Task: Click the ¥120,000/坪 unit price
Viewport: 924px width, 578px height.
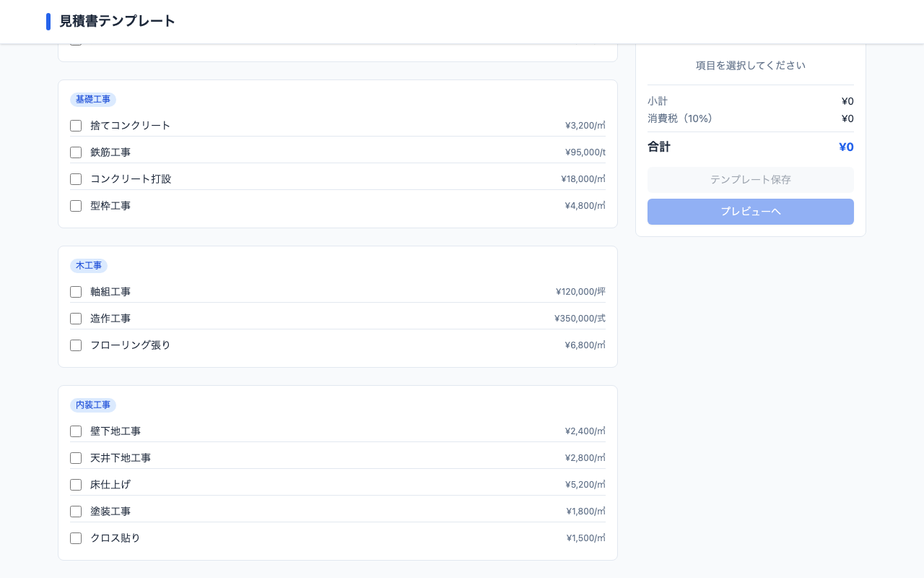Action: click(580, 292)
